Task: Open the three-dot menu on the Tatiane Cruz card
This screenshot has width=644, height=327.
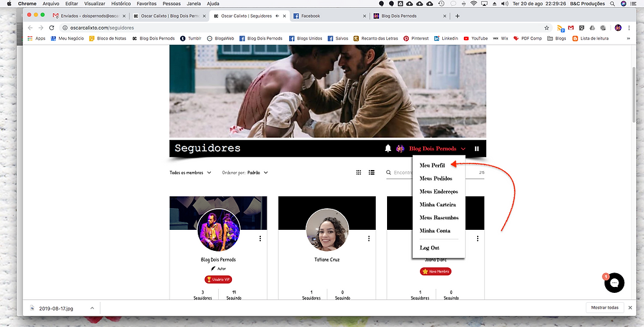Action: click(369, 238)
